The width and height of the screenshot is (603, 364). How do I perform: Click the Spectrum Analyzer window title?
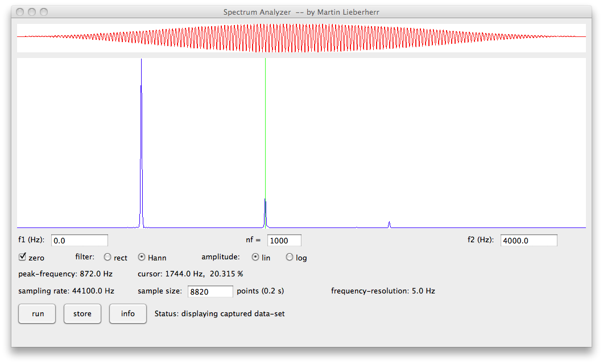point(301,12)
